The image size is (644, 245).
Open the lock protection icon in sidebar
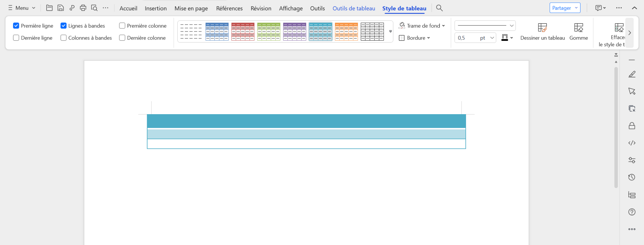tap(632, 126)
